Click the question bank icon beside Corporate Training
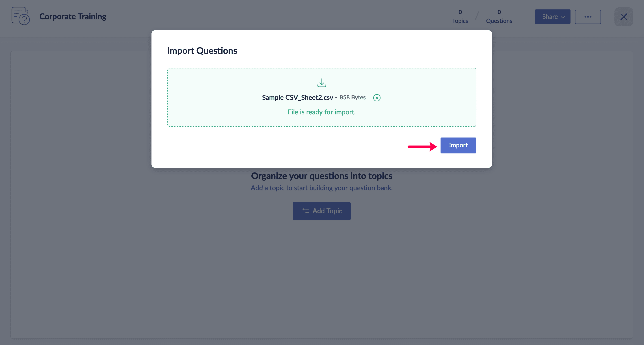Screen dimensions: 644x345 [x=20, y=16]
